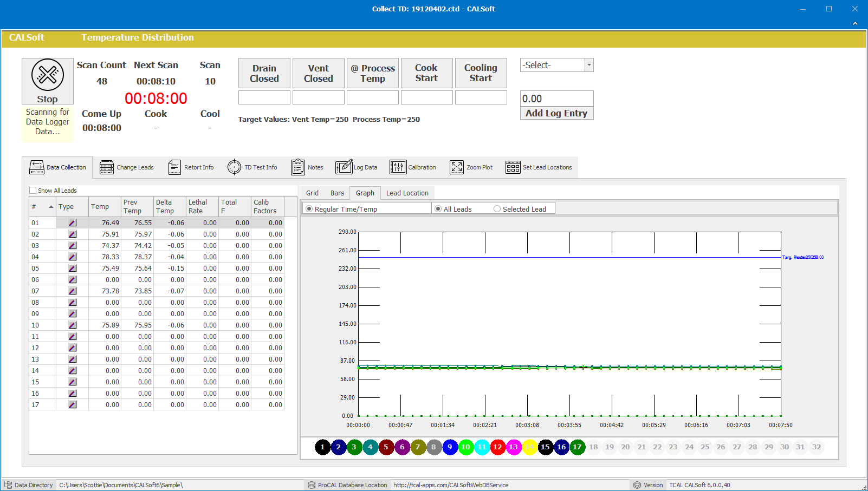
Task: Open the Notes tool
Action: [307, 167]
